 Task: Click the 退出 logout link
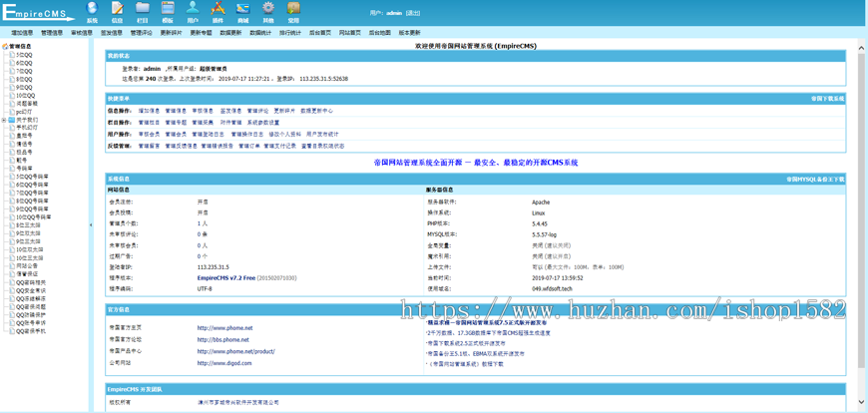(413, 14)
